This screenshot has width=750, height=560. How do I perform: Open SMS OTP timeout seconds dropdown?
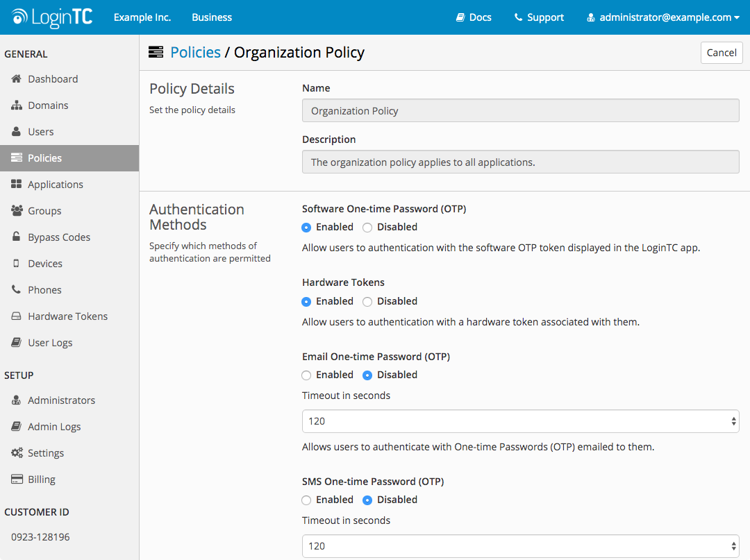click(520, 546)
